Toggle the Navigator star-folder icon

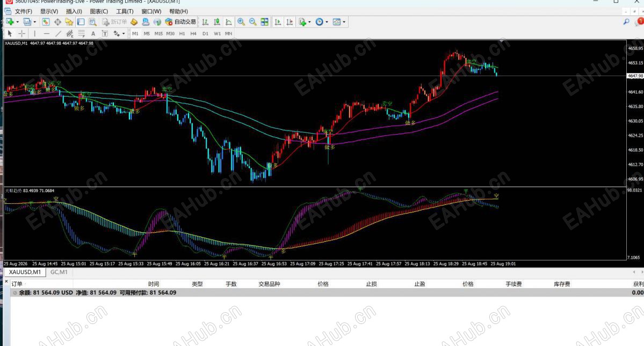(69, 22)
